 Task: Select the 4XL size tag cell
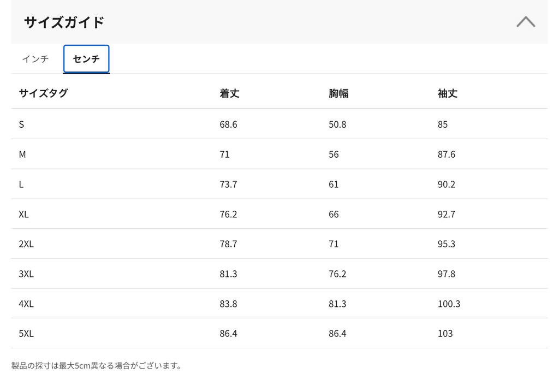26,304
